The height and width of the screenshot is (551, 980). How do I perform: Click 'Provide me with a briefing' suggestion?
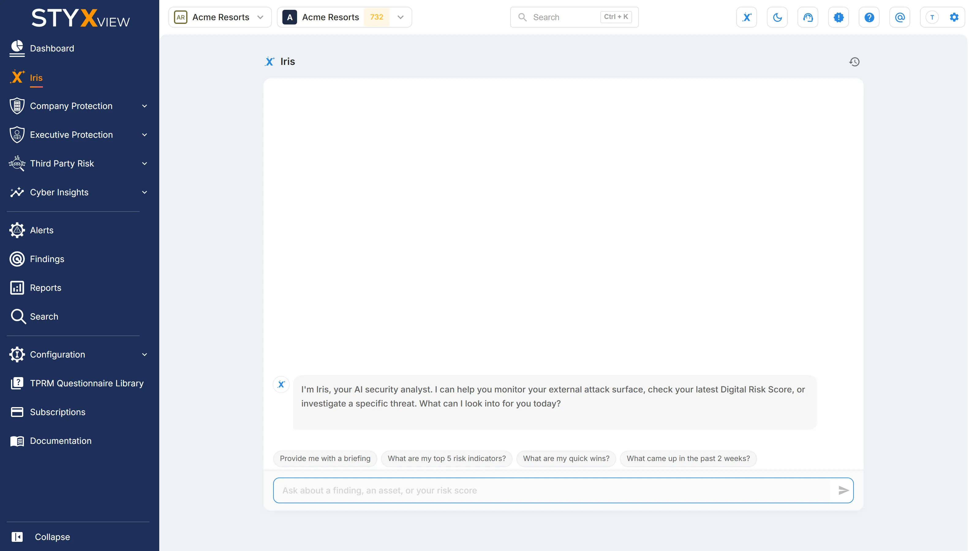coord(325,458)
